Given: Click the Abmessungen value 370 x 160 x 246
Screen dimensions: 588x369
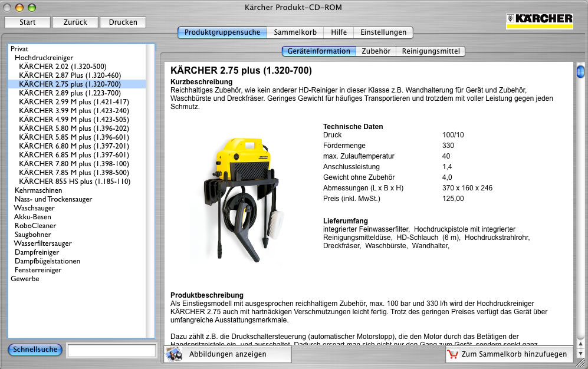Looking at the screenshot, I should point(467,188).
